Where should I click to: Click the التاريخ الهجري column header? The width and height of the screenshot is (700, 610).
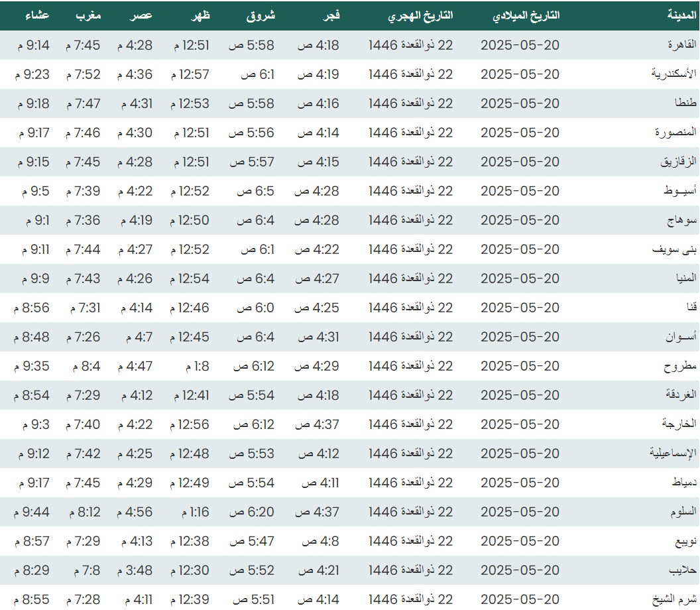(420, 15)
